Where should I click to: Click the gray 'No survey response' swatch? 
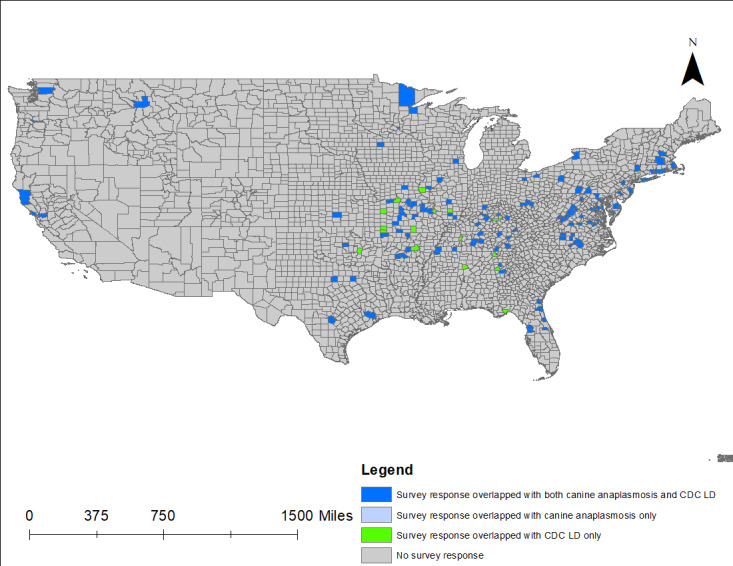(376, 555)
